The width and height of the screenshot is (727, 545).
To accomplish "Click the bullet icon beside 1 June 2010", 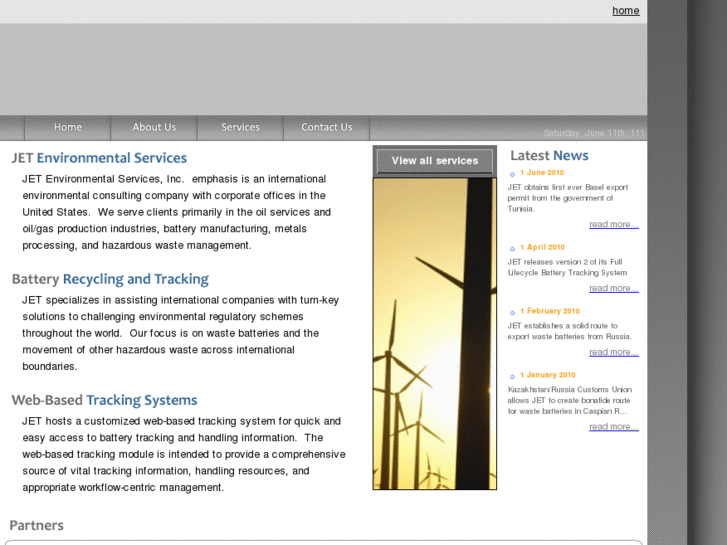I will click(513, 174).
